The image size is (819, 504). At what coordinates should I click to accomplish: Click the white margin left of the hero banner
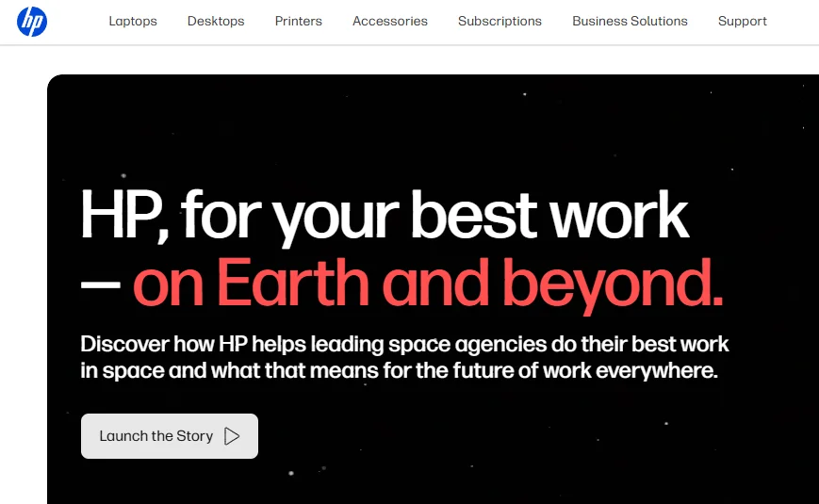(23, 283)
